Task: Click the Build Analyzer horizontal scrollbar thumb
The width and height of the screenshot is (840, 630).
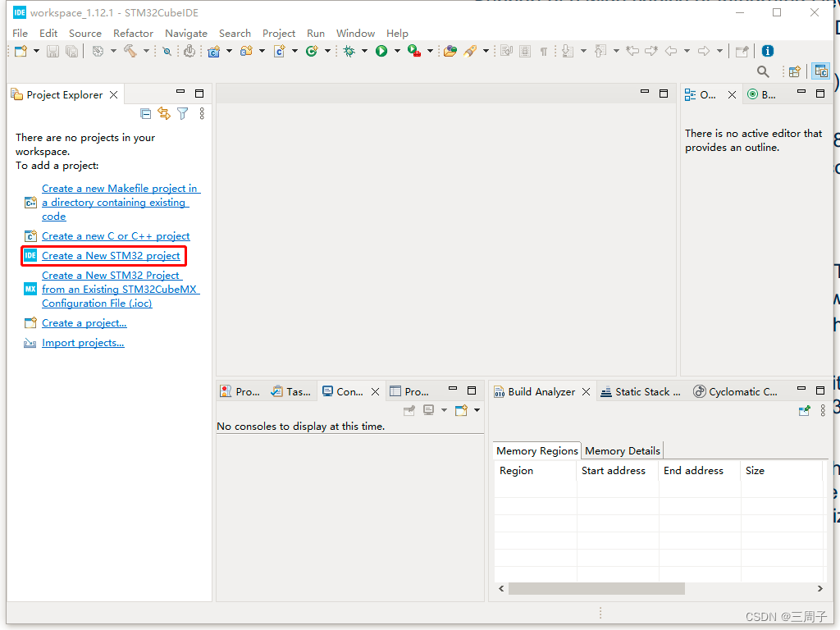Action: pos(596,589)
